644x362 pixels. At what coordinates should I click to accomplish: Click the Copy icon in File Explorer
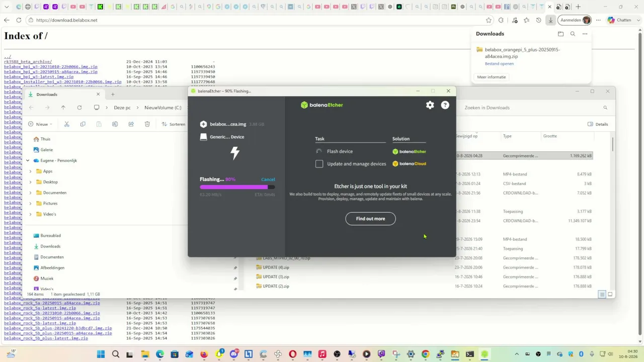pyautogui.click(x=83, y=124)
